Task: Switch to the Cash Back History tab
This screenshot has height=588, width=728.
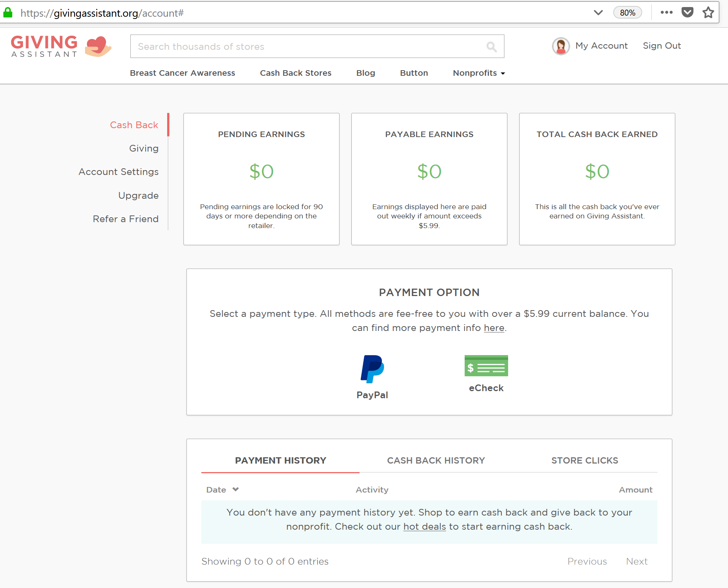Action: (436, 460)
